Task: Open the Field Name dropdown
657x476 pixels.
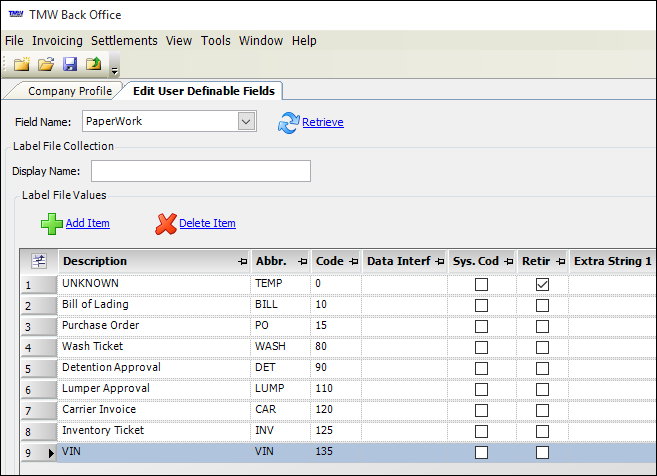Action: coord(247,122)
